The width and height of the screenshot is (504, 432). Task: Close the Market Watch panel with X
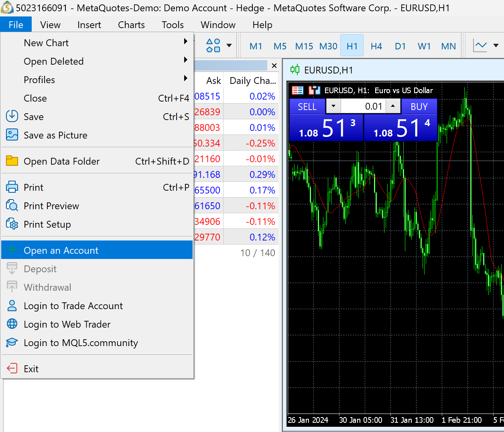point(274,65)
